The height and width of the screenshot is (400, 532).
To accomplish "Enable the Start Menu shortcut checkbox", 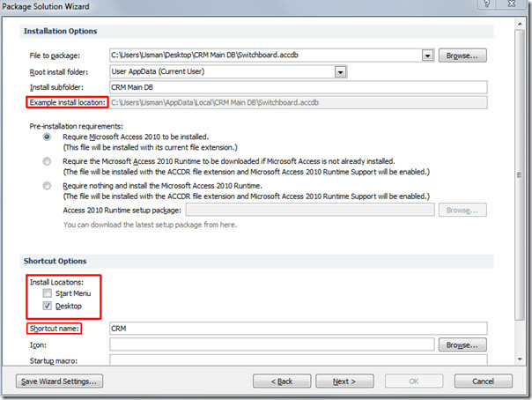I will coord(48,293).
